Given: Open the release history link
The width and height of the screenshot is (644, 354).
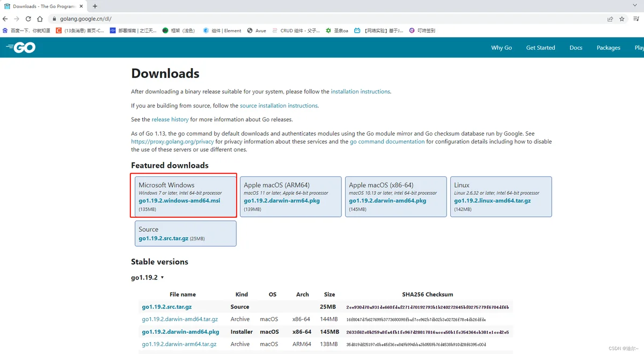Looking at the screenshot, I should (170, 120).
